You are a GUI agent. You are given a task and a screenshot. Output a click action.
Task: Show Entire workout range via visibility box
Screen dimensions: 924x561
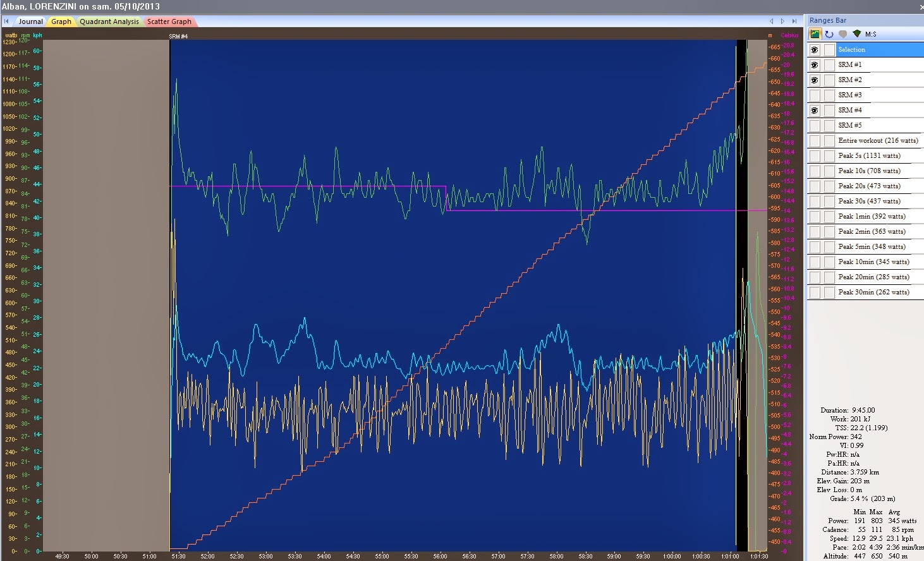815,140
